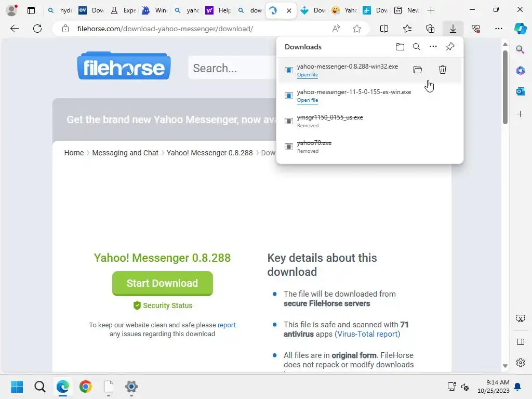
Task: Switch to the 'Expe' tab
Action: [x=124, y=10]
